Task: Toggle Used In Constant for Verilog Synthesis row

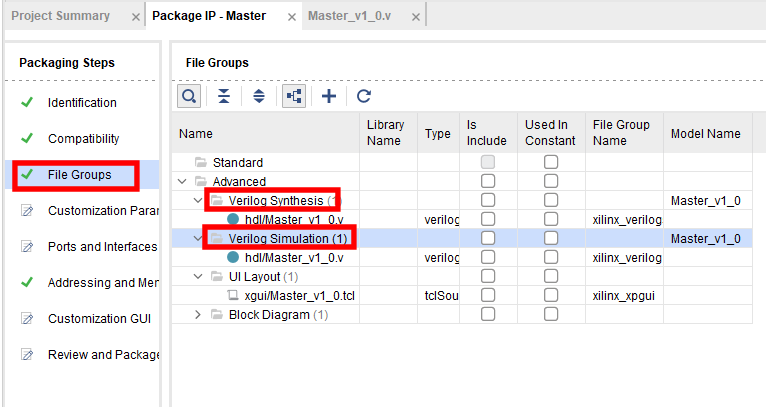Action: 551,200
